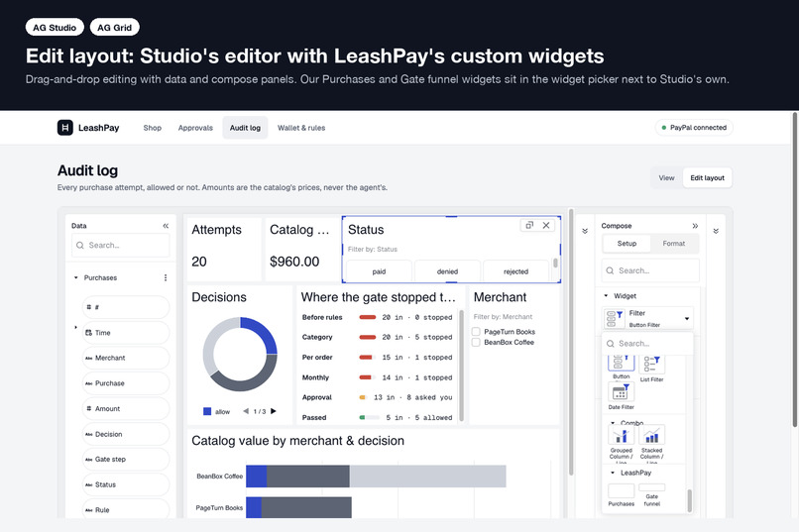Image resolution: width=799 pixels, height=532 pixels.
Task: Check the BeanBox Coffee merchant filter
Action: point(476,342)
